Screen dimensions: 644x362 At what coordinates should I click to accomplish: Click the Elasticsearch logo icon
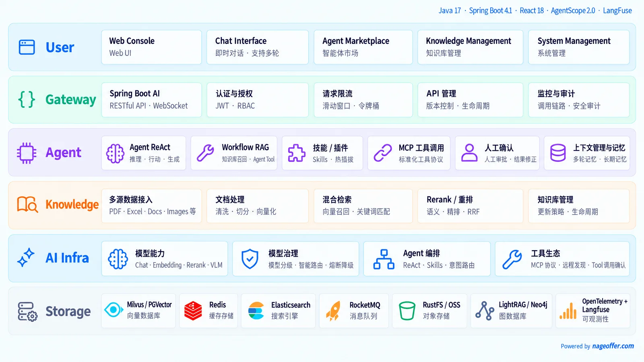coord(256,311)
